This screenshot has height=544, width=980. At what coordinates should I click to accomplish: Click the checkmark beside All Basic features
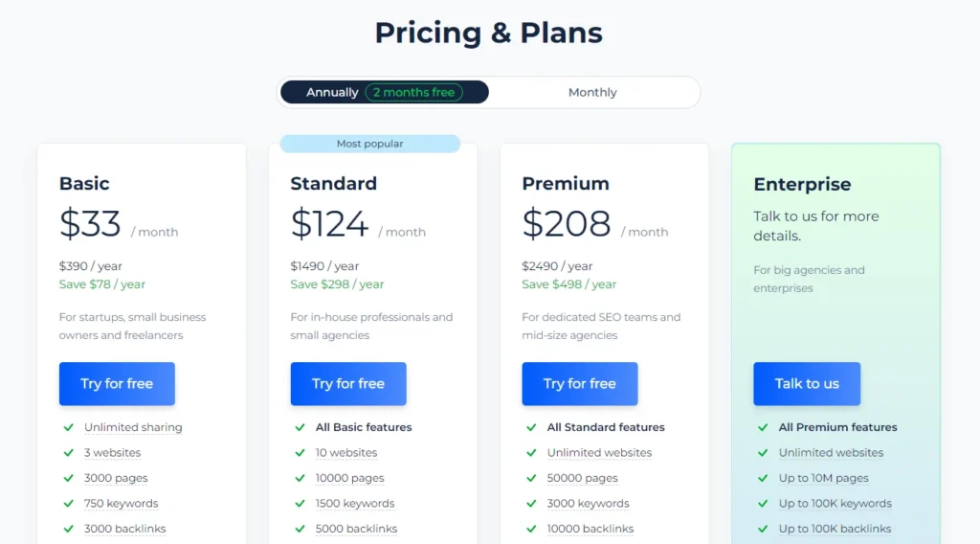click(x=300, y=428)
